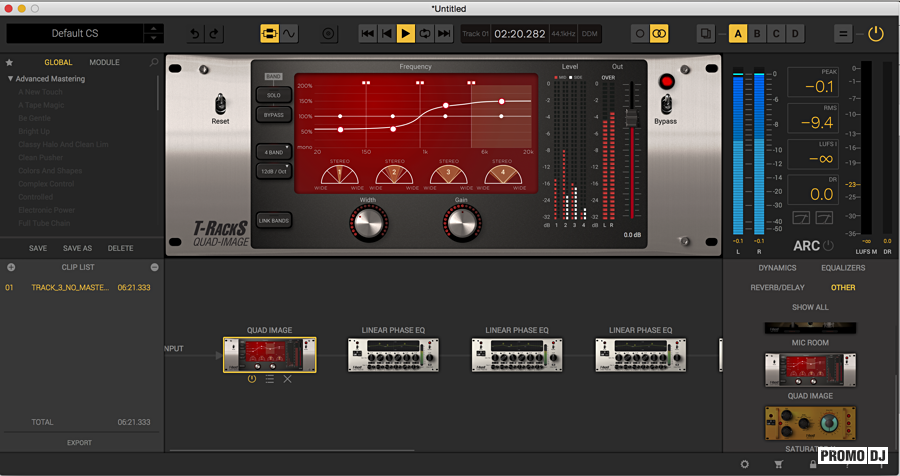The height and width of the screenshot is (476, 900).
Task: Remove a clip with the minus icon
Action: [154, 267]
